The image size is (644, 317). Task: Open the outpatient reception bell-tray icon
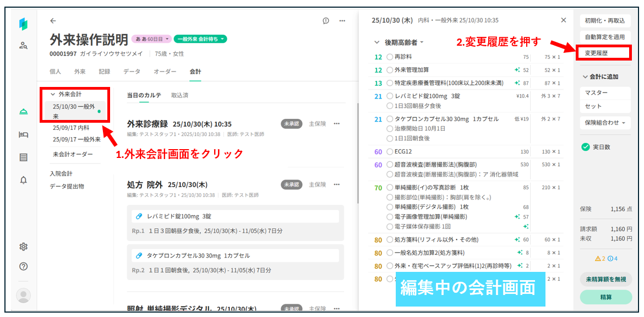pyautogui.click(x=23, y=112)
